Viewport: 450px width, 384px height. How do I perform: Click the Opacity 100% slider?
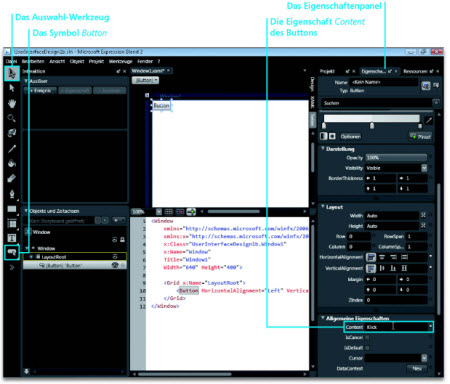click(396, 157)
